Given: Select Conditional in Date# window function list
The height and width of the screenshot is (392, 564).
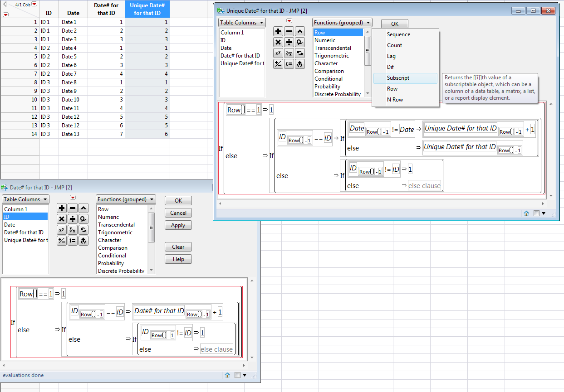Looking at the screenshot, I should [112, 256].
